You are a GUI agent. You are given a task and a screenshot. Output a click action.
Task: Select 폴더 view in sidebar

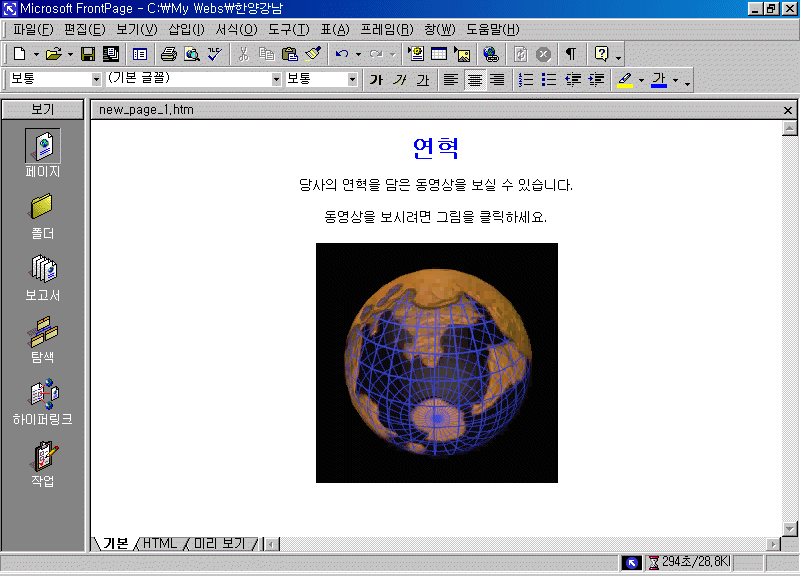(x=43, y=216)
